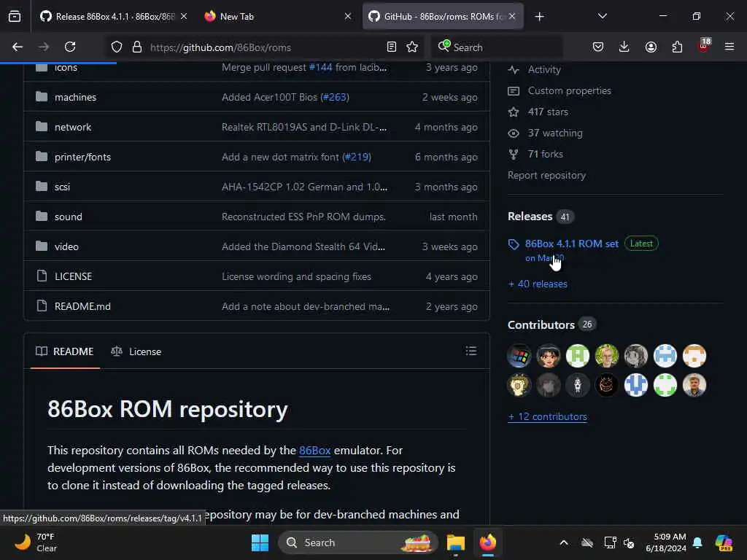Image resolution: width=747 pixels, height=560 pixels.
Task: Bookmark this page with the star icon
Action: coord(412,47)
